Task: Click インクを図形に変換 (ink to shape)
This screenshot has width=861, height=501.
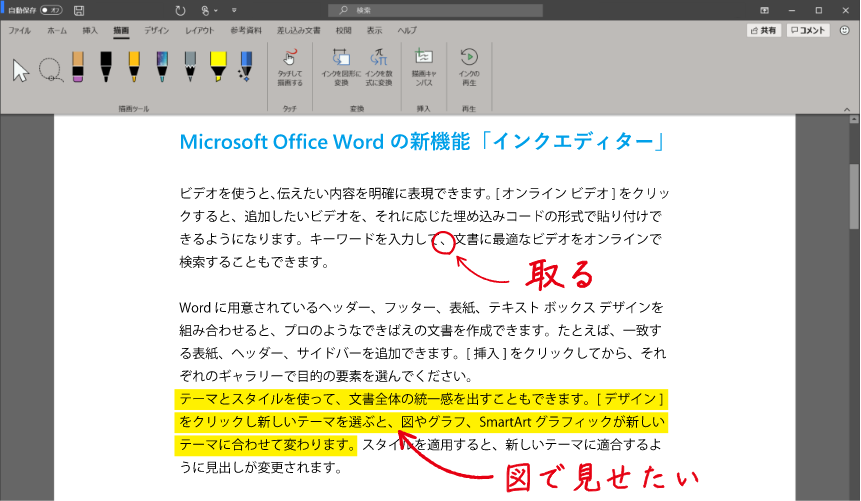Action: 341,68
